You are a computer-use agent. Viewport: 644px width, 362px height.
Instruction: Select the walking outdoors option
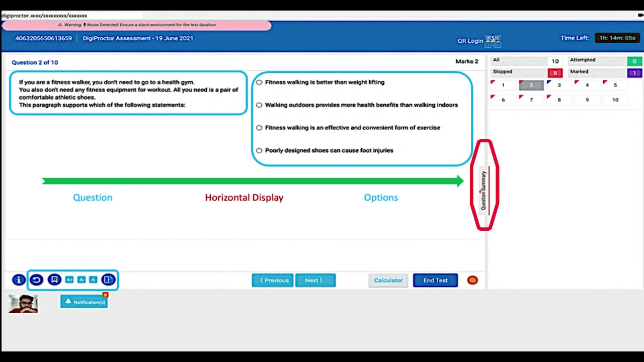click(259, 105)
